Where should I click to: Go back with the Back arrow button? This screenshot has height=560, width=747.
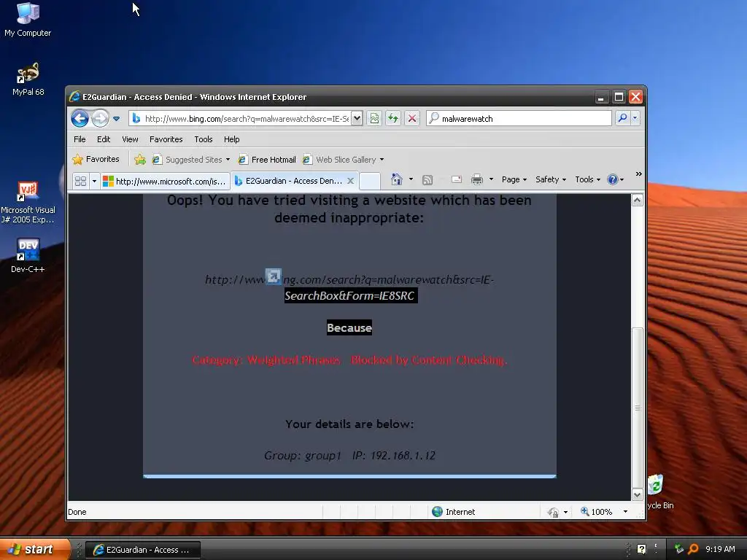80,118
